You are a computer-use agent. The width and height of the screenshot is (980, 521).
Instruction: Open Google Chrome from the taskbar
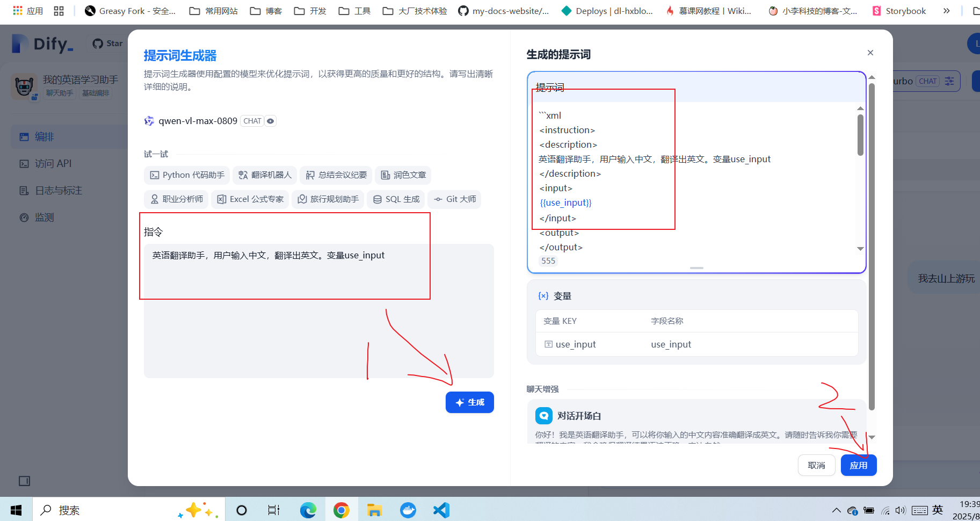[x=341, y=510]
